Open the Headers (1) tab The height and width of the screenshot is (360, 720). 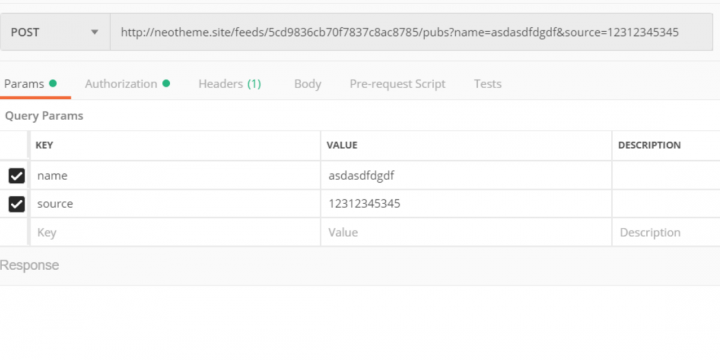click(230, 84)
